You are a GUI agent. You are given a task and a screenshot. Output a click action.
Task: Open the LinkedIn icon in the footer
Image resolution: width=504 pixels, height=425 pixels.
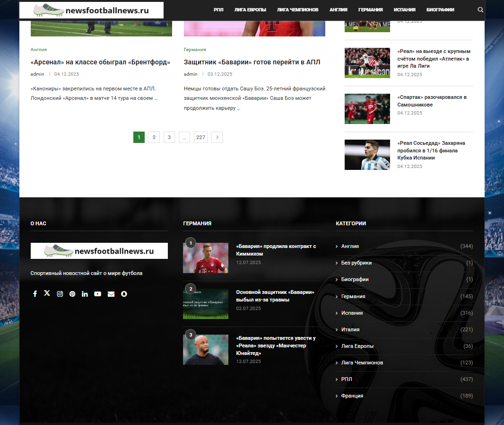85,294
